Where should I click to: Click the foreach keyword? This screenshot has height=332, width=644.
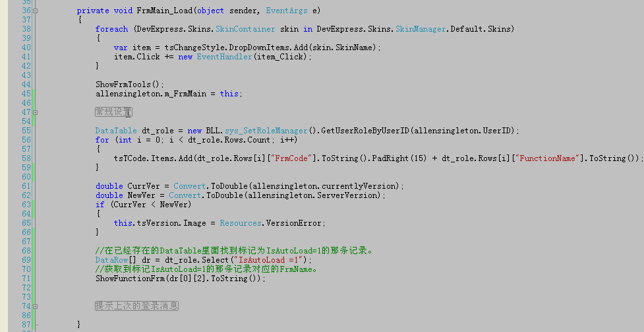111,29
